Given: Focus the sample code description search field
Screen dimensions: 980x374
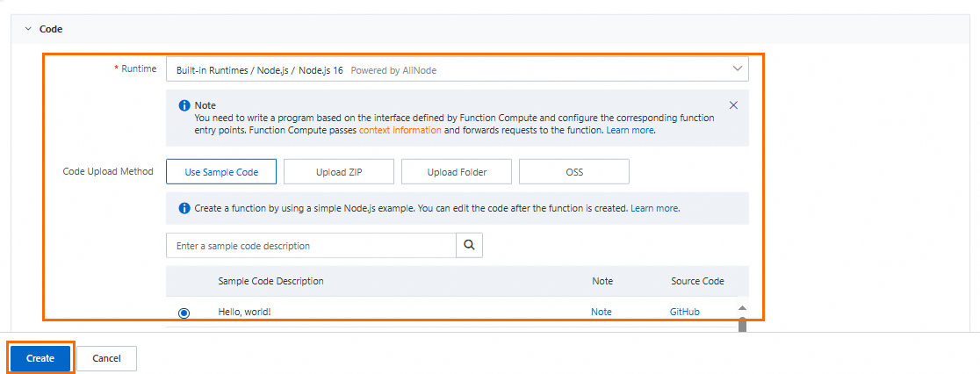Looking at the screenshot, I should [x=311, y=246].
